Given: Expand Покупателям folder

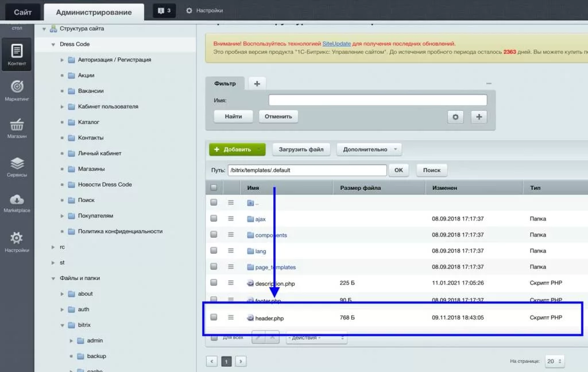Looking at the screenshot, I should [x=62, y=216].
